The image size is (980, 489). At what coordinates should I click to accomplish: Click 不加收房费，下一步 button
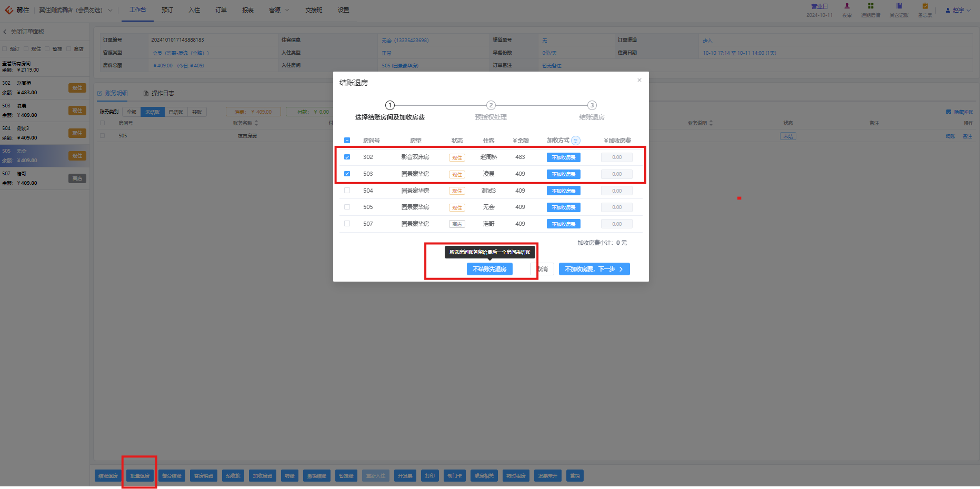click(x=594, y=269)
